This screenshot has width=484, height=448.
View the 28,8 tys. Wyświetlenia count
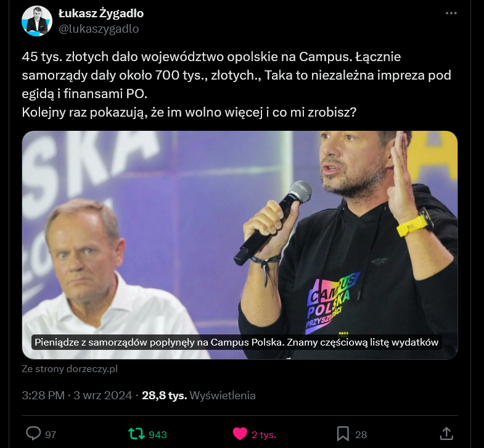pos(199,396)
